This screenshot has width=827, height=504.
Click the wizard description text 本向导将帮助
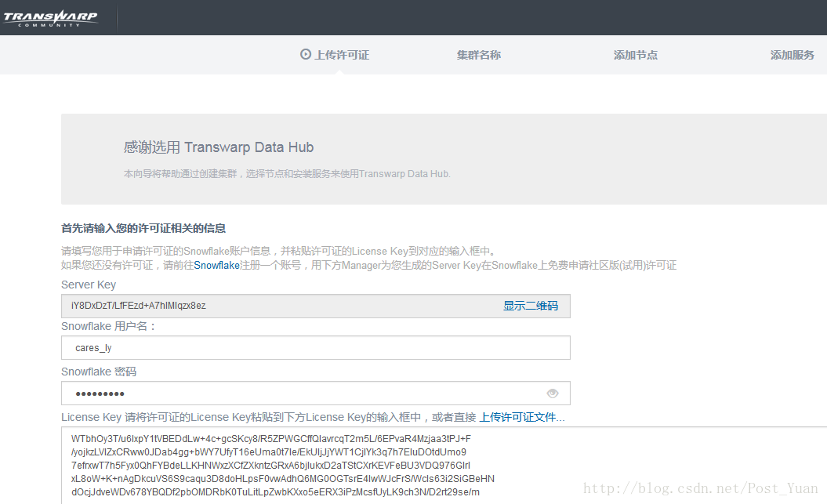click(x=287, y=173)
